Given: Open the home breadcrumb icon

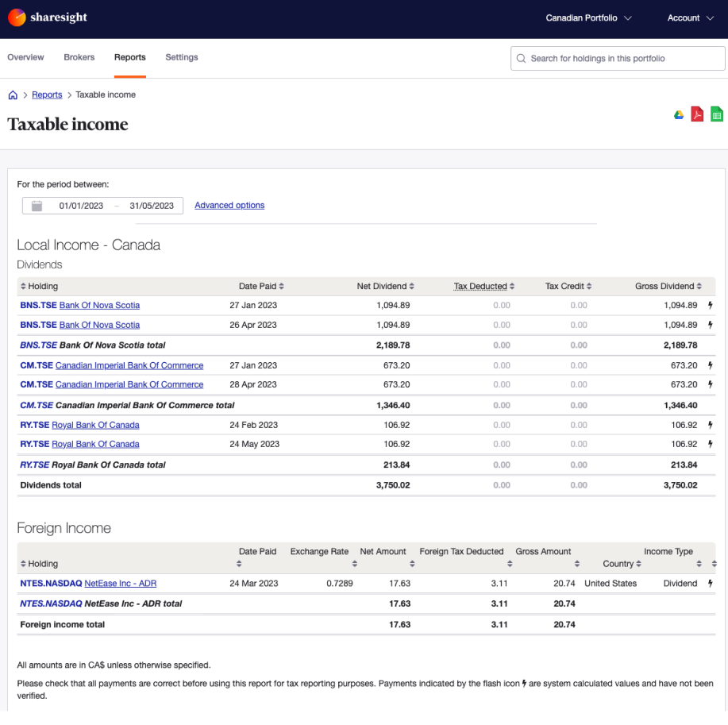Looking at the screenshot, I should click(x=13, y=94).
